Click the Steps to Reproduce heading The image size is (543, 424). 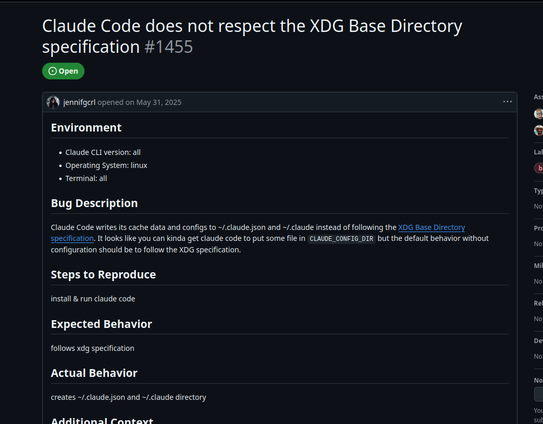103,274
